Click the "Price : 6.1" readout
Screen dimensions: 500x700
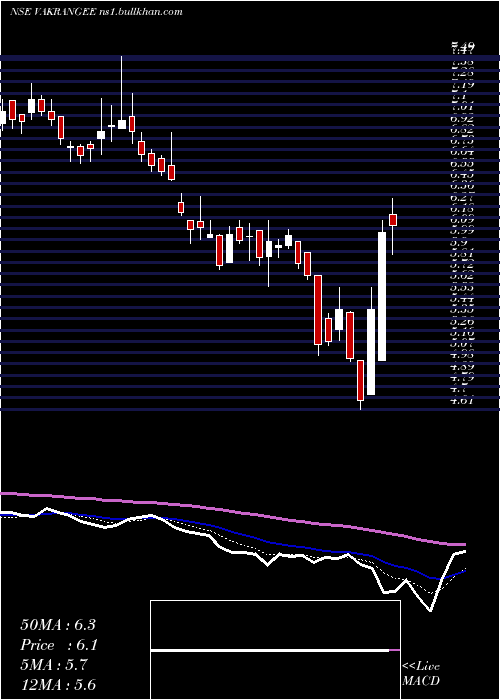pos(59,645)
